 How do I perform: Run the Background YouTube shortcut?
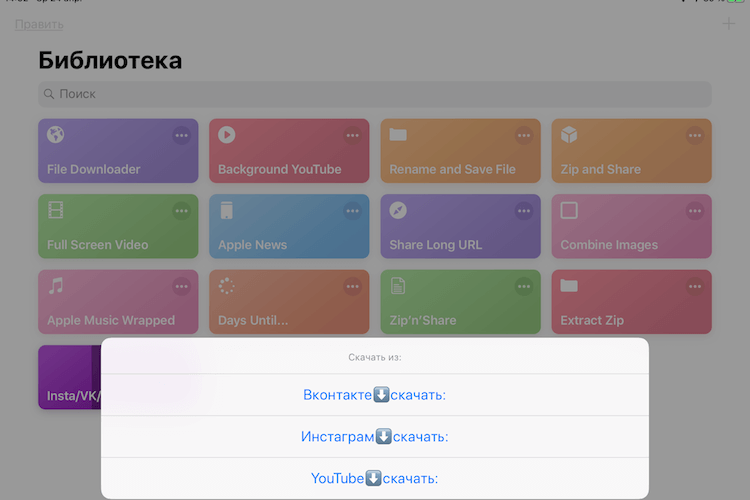(x=289, y=151)
